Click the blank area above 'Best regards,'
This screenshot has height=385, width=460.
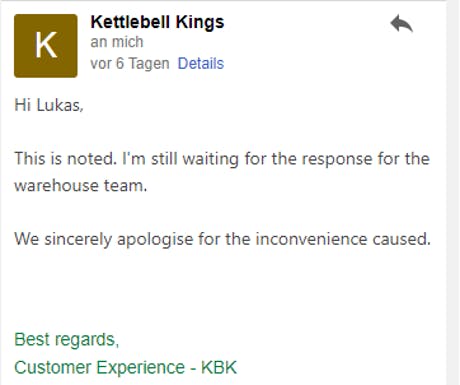222,290
